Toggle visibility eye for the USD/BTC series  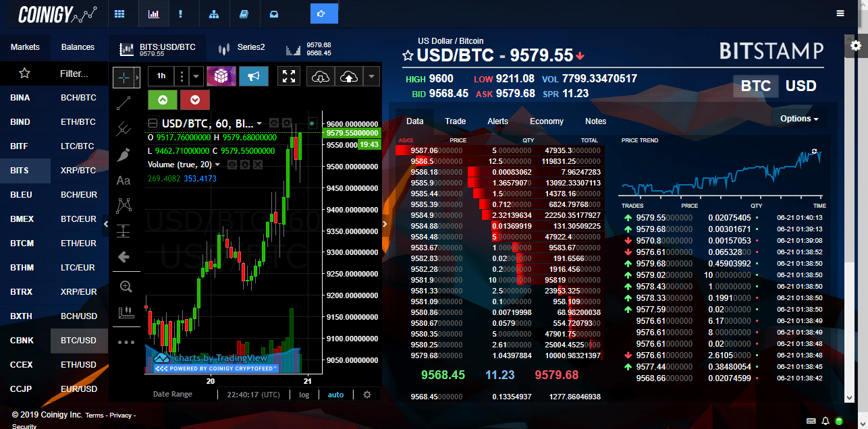coord(274,123)
